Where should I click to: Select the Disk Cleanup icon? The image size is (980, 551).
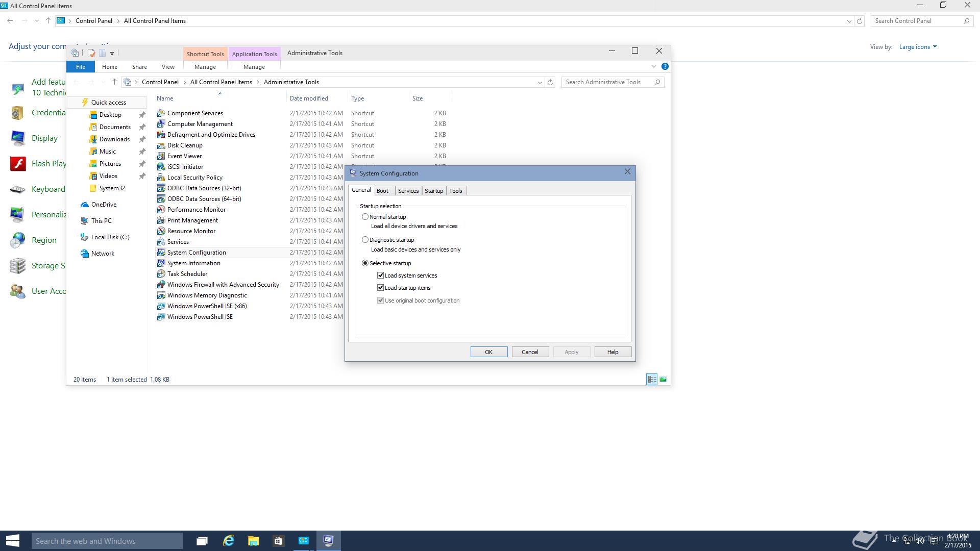161,145
